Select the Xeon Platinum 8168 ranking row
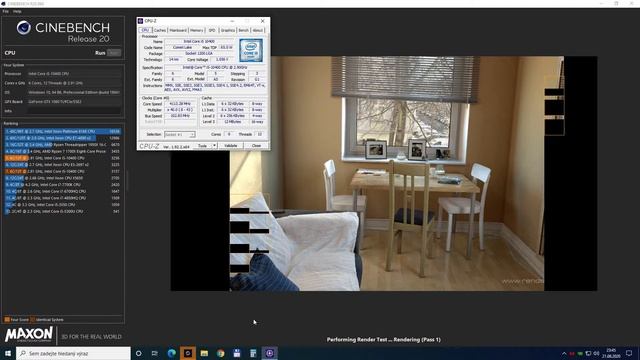 click(x=62, y=131)
